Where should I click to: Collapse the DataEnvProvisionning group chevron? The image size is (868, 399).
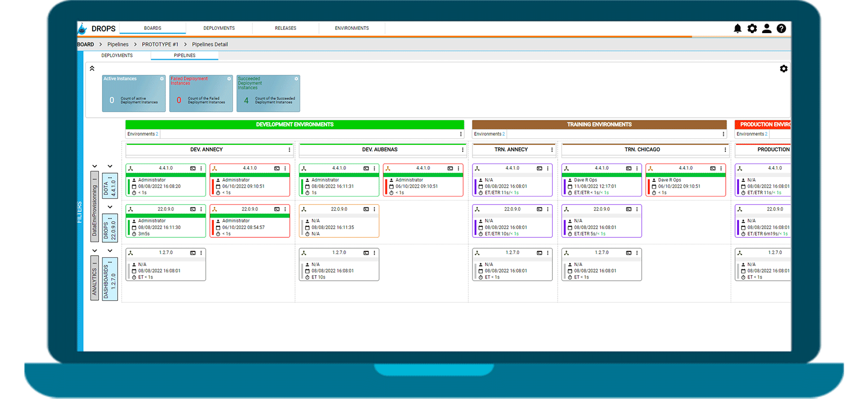tap(94, 166)
